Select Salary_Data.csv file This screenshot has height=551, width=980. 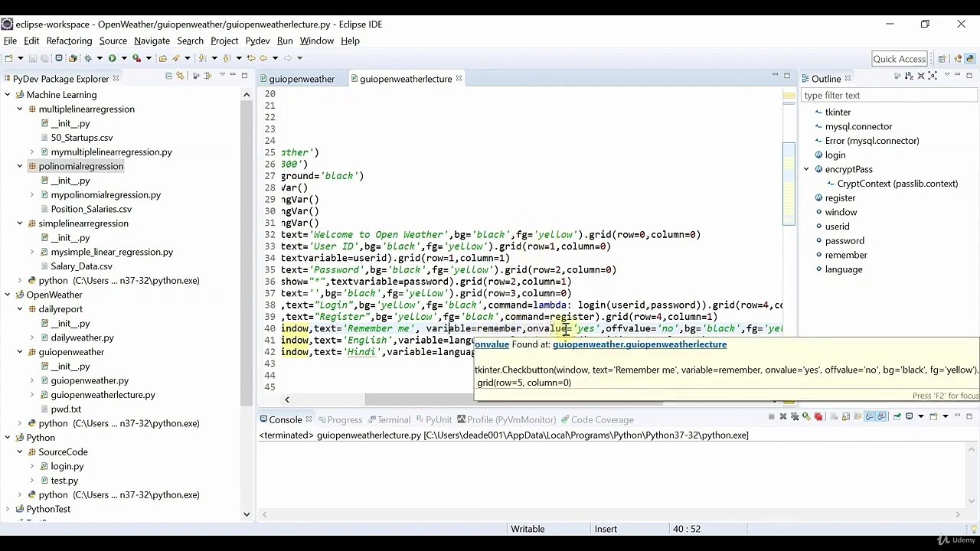coord(81,266)
